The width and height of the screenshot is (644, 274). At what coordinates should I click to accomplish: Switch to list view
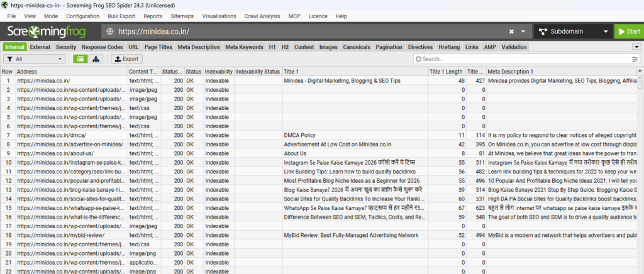[x=80, y=59]
